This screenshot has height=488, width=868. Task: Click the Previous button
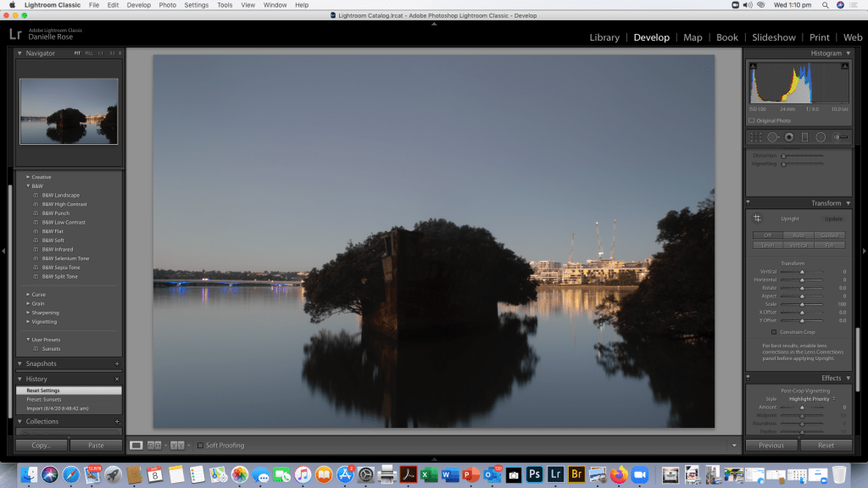[x=771, y=445]
